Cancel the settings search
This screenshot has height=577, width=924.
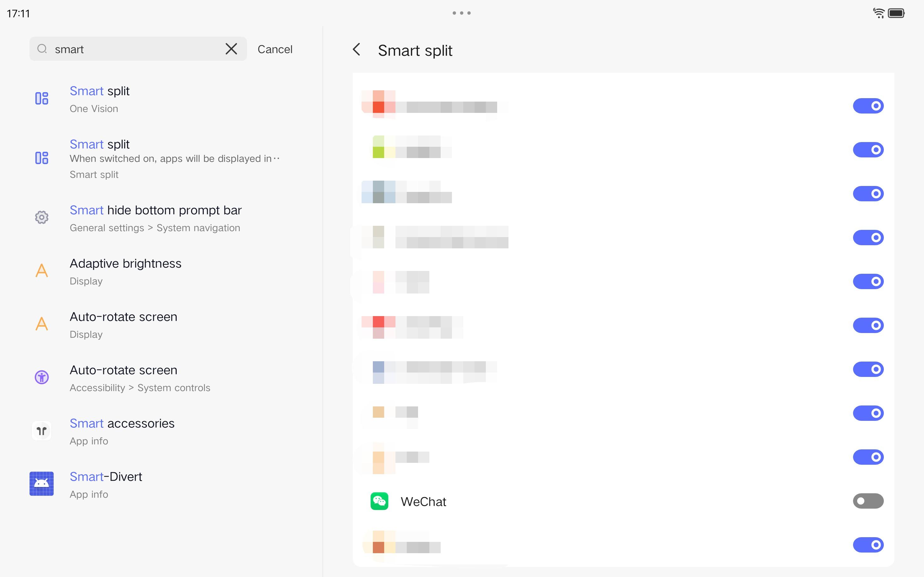[x=275, y=49]
